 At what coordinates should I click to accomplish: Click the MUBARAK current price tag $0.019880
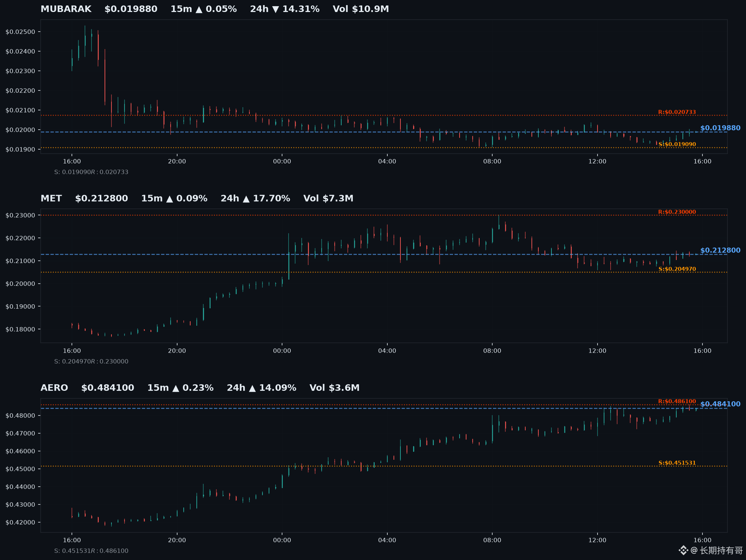[720, 128]
